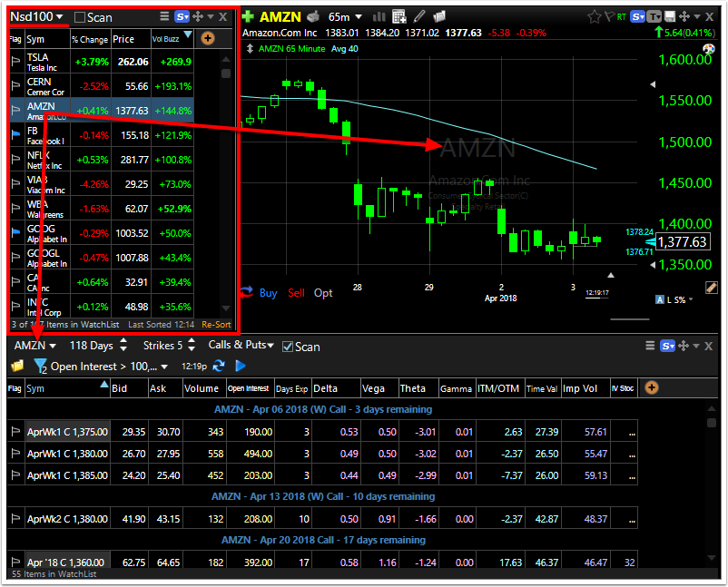The image size is (728, 587).
Task: Click the watchlist scrollbar up arrow
Action: [x=226, y=59]
